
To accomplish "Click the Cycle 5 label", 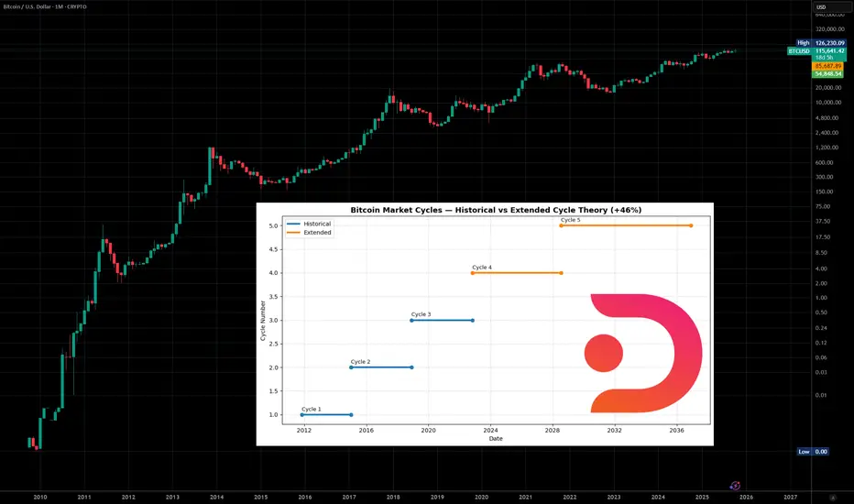I will coord(571,220).
